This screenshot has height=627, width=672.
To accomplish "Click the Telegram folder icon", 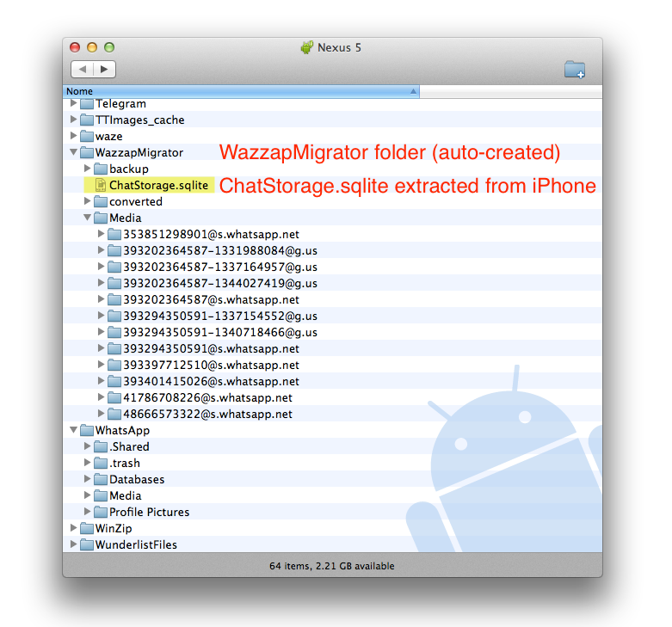I will 87,104.
